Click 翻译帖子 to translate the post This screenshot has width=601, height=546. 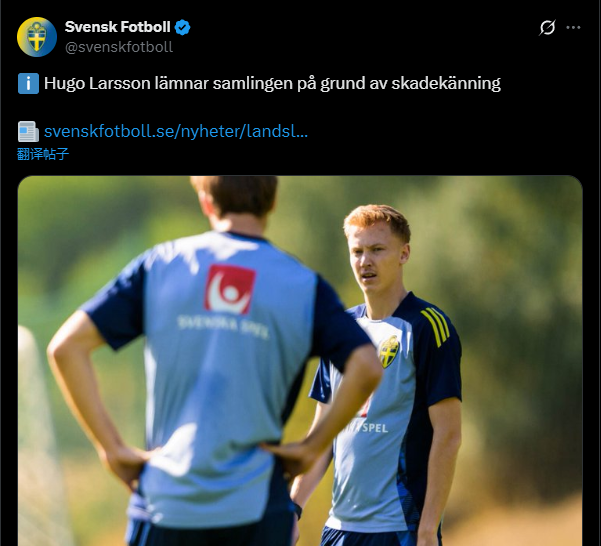[43, 154]
